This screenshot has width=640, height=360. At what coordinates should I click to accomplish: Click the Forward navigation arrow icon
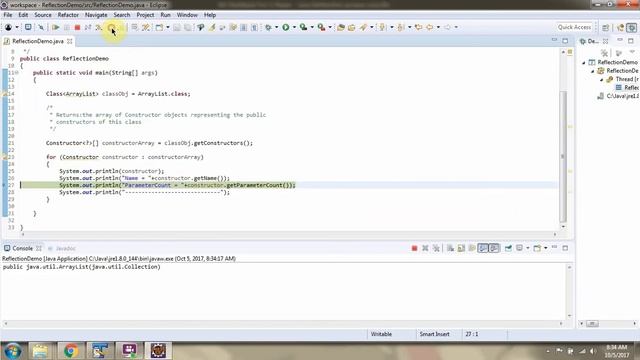447,27
